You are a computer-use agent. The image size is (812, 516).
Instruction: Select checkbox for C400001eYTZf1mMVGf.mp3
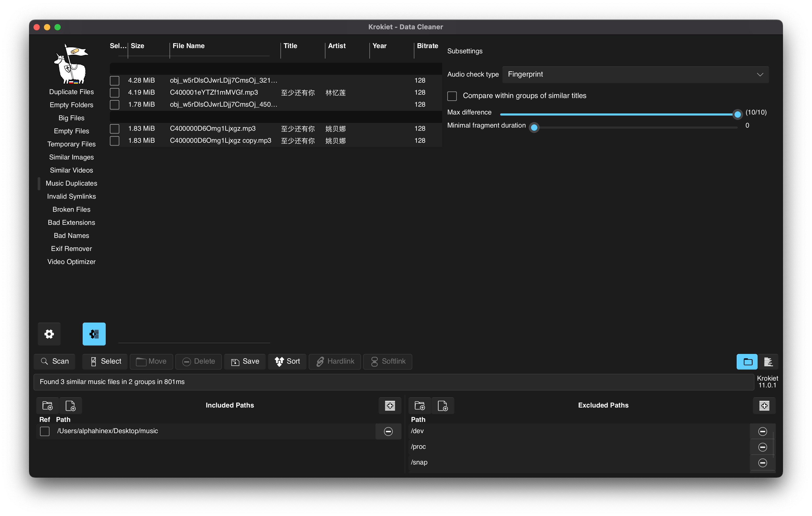coord(115,93)
